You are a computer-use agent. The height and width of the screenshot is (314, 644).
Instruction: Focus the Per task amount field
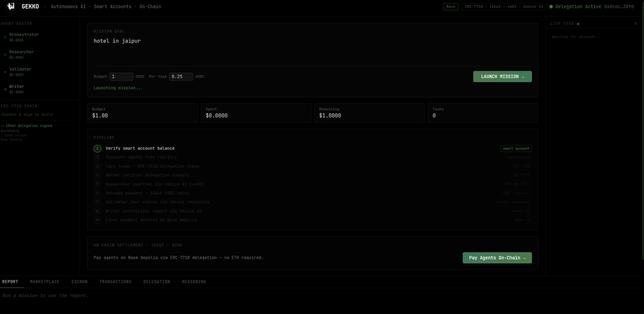(181, 77)
